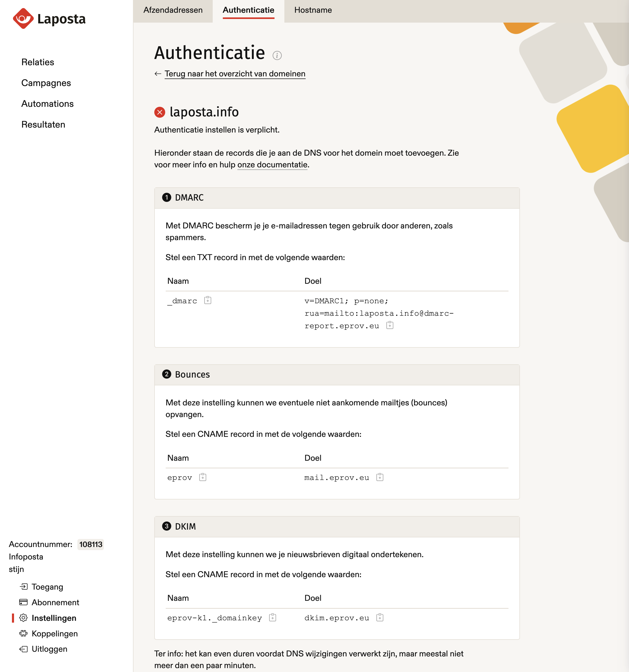
Task: Click the DKIM section header
Action: click(337, 526)
